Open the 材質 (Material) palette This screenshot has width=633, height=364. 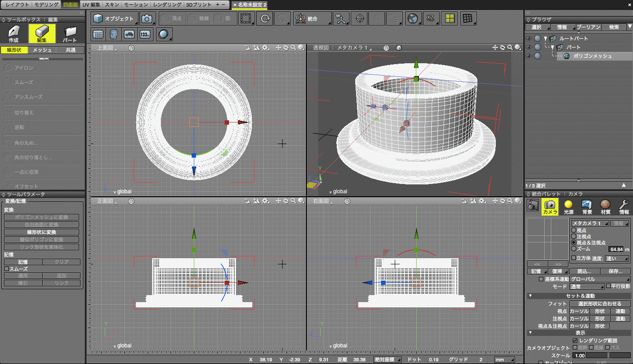605,206
